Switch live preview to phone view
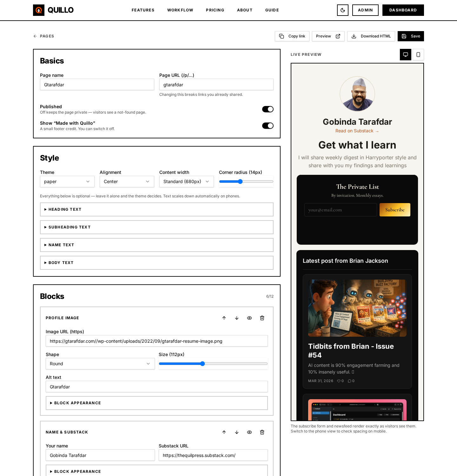457x476 pixels. click(418, 55)
